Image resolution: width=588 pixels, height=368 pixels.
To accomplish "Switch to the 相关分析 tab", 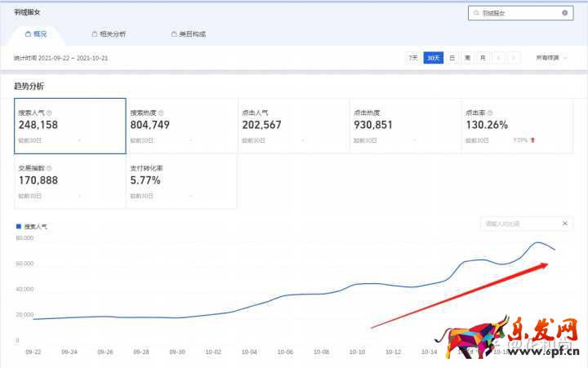I will point(109,34).
